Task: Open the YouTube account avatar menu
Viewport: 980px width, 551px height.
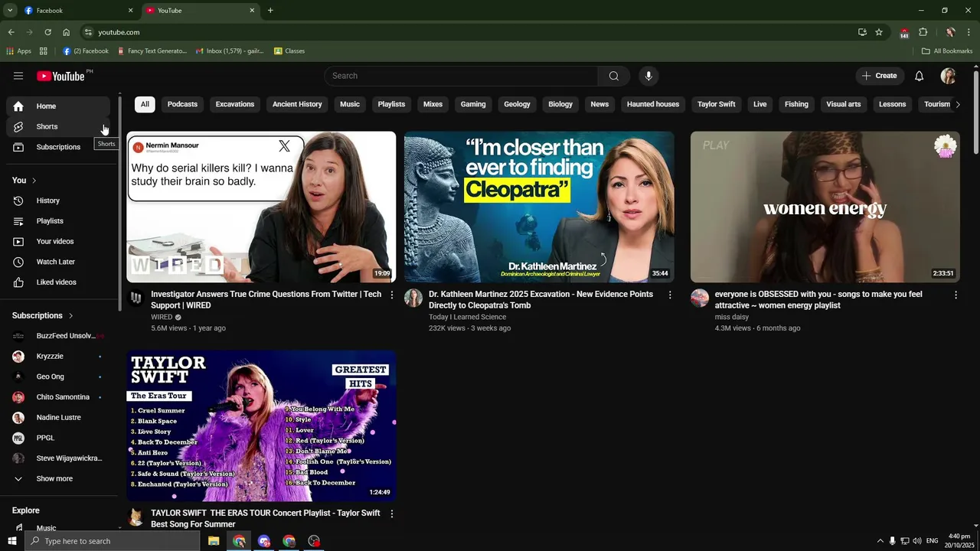Action: [x=948, y=76]
